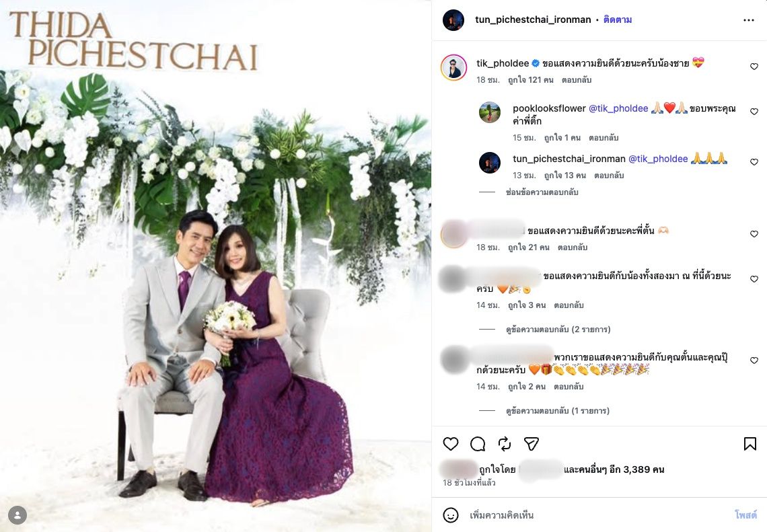Expand ดูข้อความตอบกลับ (2 รายการ)

(558, 329)
